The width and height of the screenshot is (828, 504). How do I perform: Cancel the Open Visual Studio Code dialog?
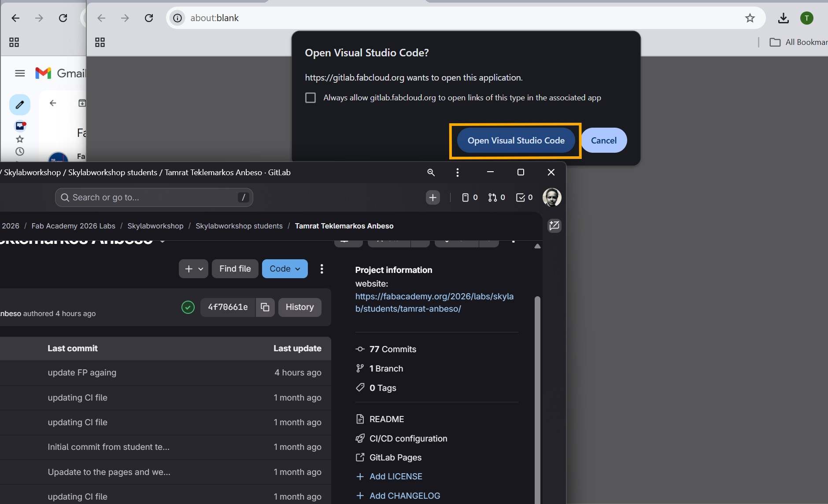tap(604, 140)
